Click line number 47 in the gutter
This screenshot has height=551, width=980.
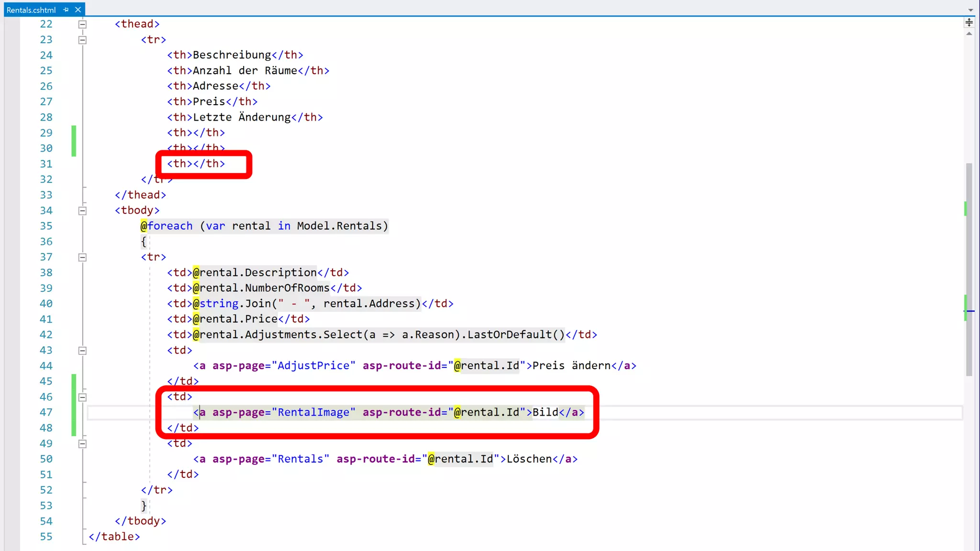click(46, 412)
